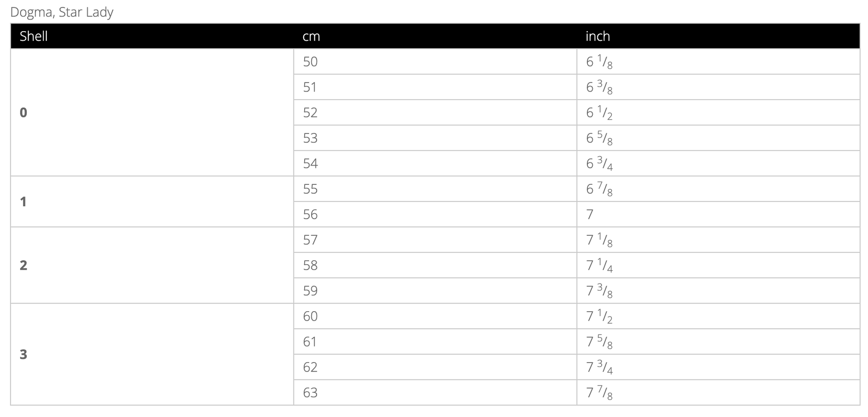Select the 53 cm cell
Image resolution: width=868 pixels, height=417 pixels.
(x=310, y=138)
